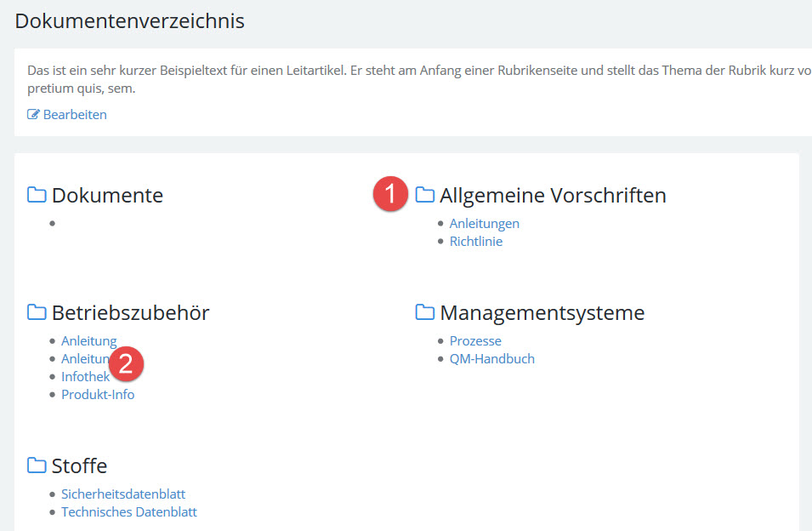Click the Stoffe category heading

[79, 465]
